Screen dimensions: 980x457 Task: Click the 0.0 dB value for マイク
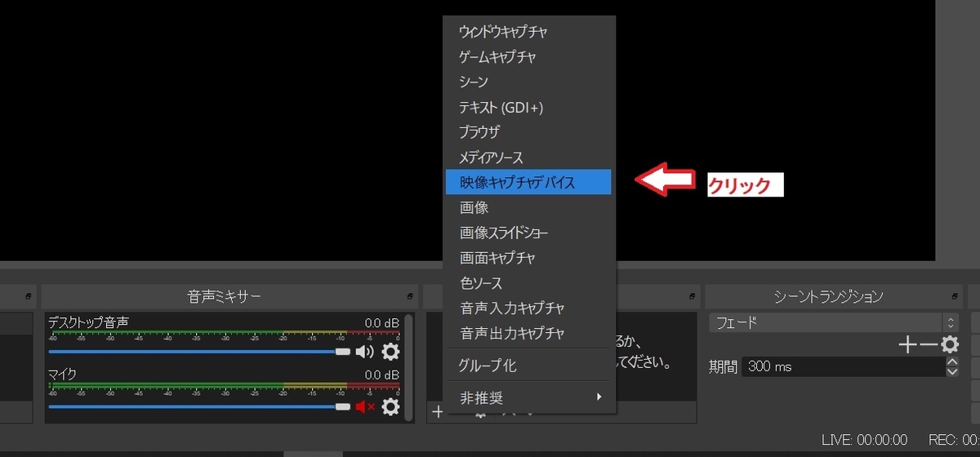click(x=382, y=375)
